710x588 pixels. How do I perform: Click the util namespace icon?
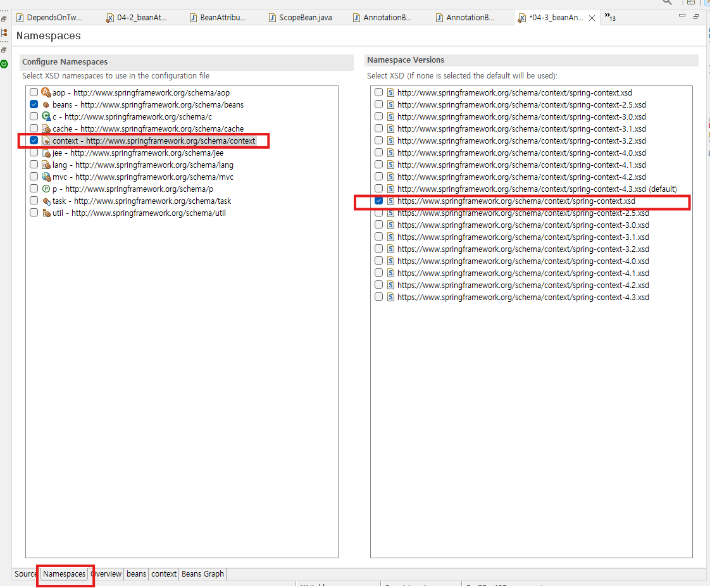tap(46, 213)
